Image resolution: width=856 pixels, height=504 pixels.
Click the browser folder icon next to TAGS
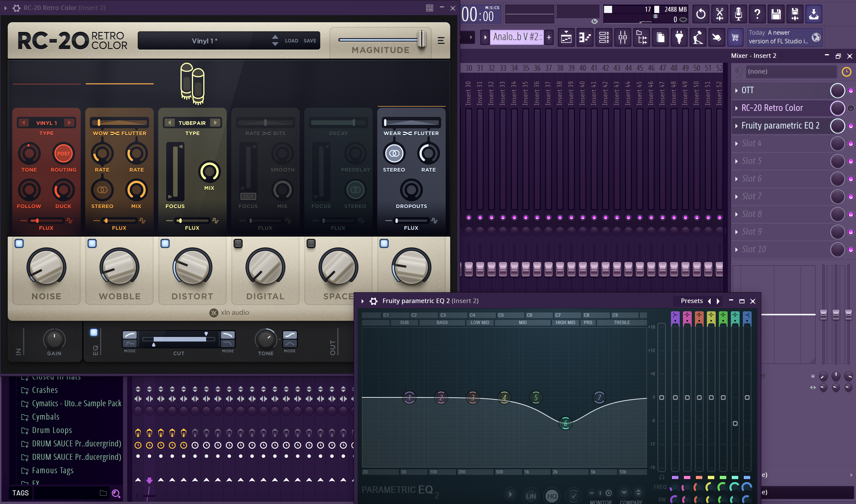pyautogui.click(x=103, y=493)
